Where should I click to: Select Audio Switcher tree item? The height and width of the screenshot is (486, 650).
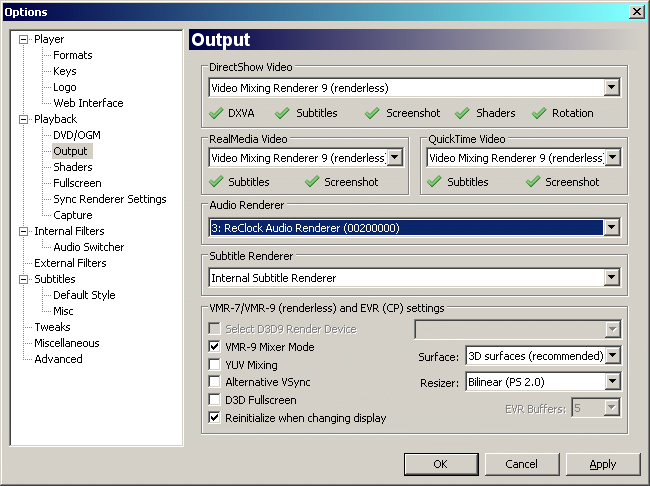(89, 247)
